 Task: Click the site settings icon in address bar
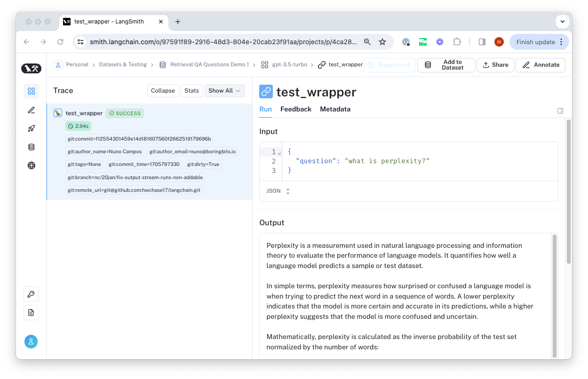(x=80, y=42)
